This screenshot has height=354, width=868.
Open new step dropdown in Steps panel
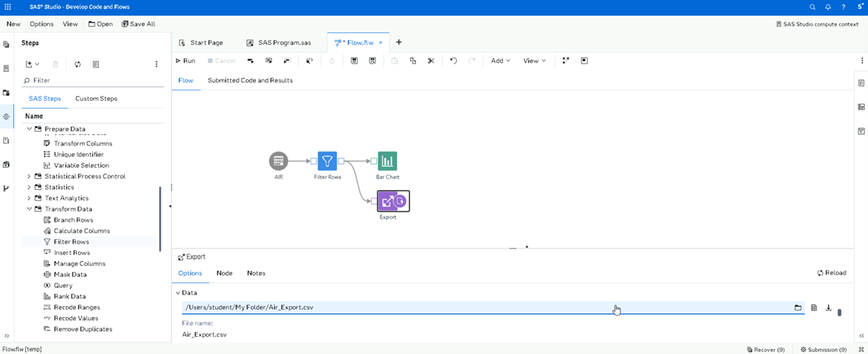[x=32, y=64]
